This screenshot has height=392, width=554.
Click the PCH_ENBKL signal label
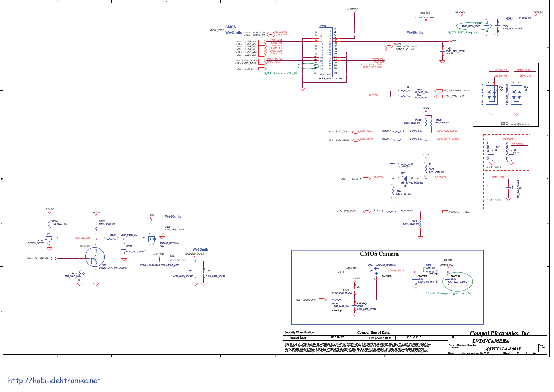351,211
